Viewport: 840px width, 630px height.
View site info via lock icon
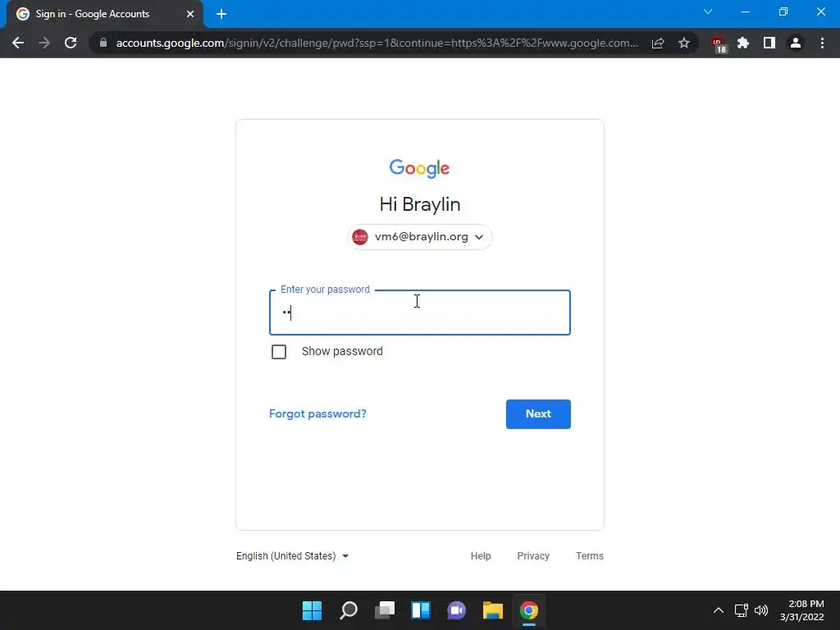pos(103,43)
